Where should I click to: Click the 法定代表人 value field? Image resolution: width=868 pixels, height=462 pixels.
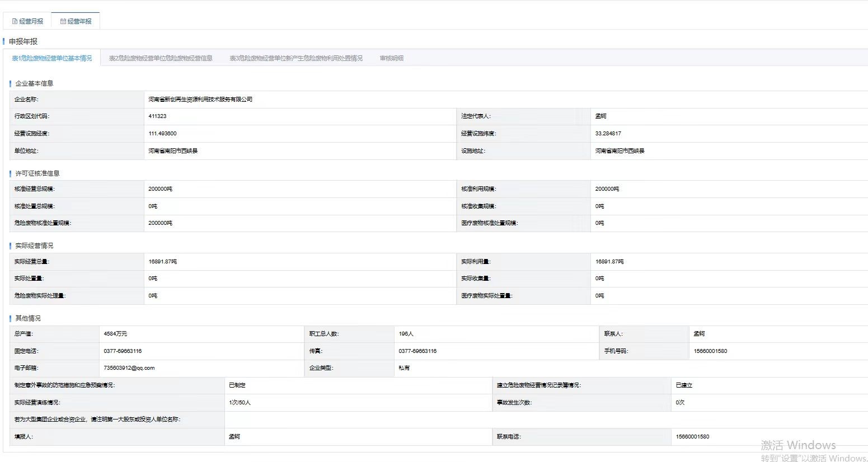600,116
